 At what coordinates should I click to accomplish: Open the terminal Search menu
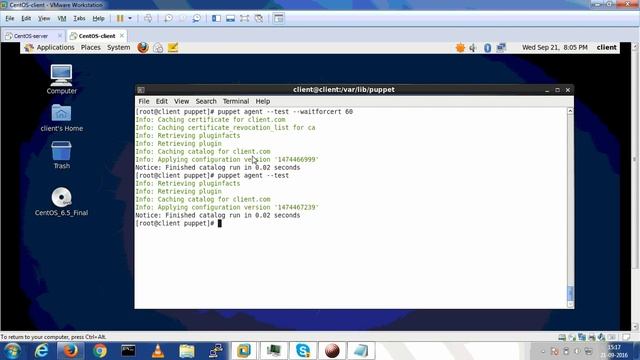point(206,101)
